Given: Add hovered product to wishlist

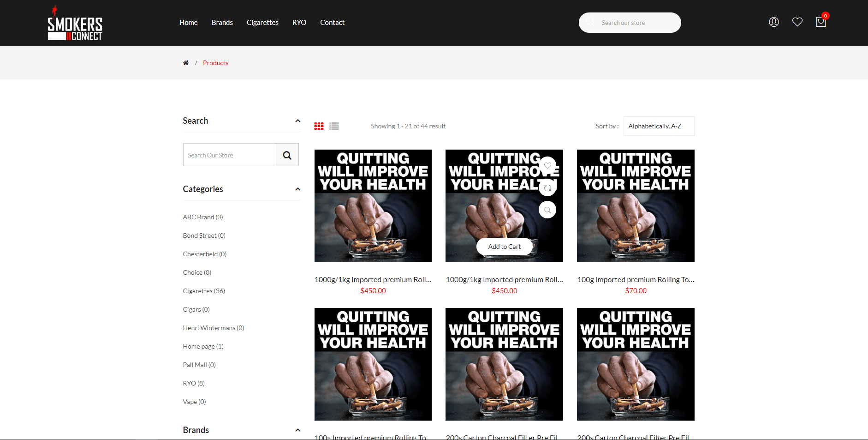Looking at the screenshot, I should click(547, 166).
